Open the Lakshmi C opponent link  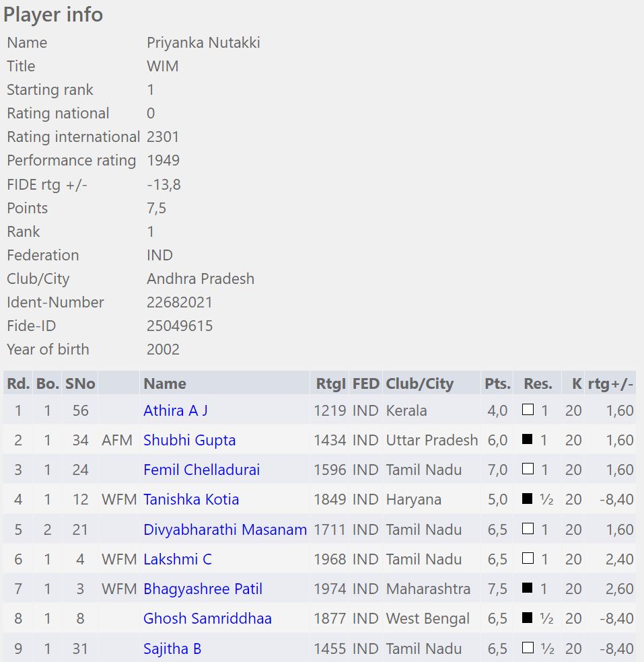(x=177, y=559)
